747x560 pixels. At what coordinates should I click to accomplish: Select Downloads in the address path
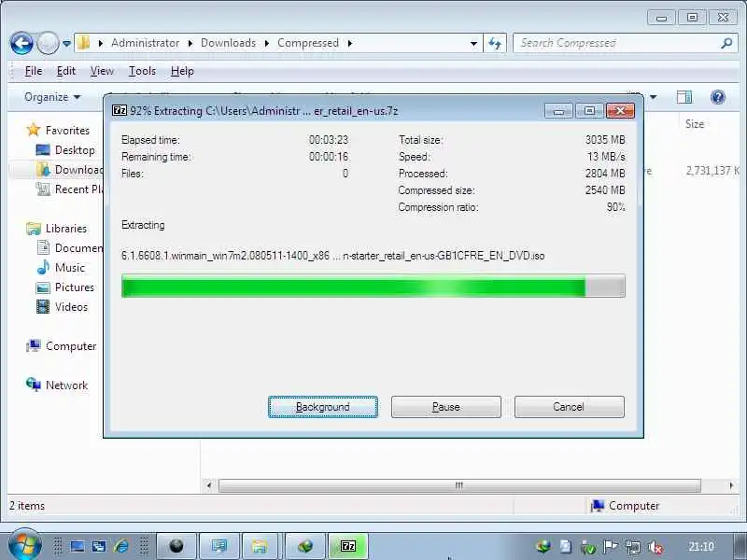coord(228,43)
